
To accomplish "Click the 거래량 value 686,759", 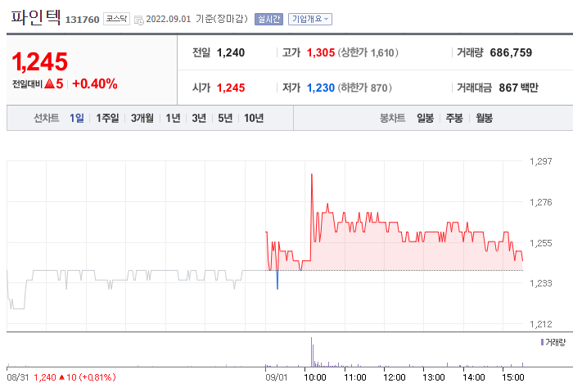I will tap(511, 52).
